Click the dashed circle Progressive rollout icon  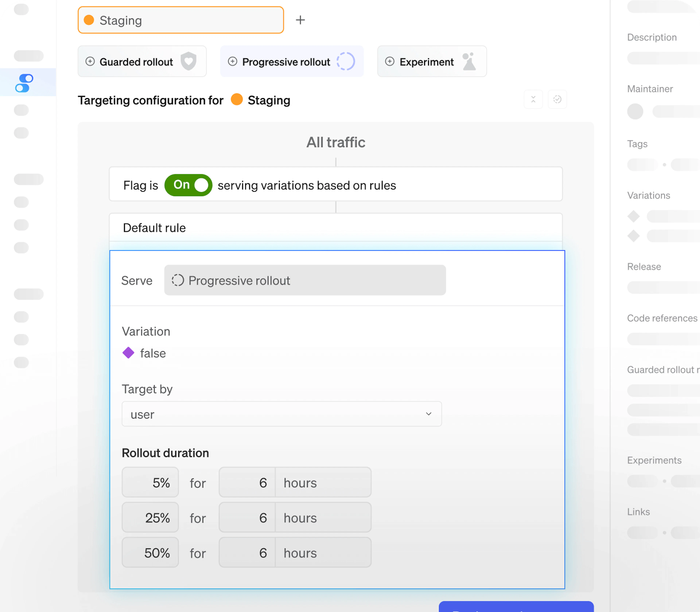346,62
